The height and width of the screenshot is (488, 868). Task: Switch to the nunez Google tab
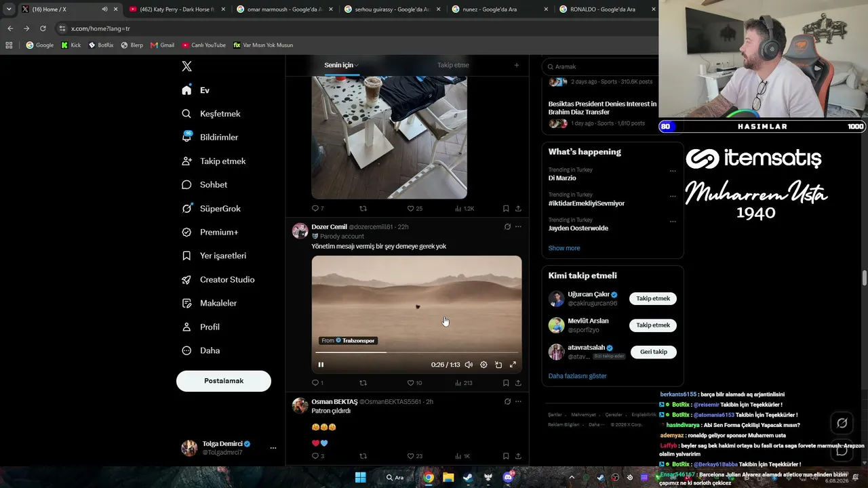(500, 9)
